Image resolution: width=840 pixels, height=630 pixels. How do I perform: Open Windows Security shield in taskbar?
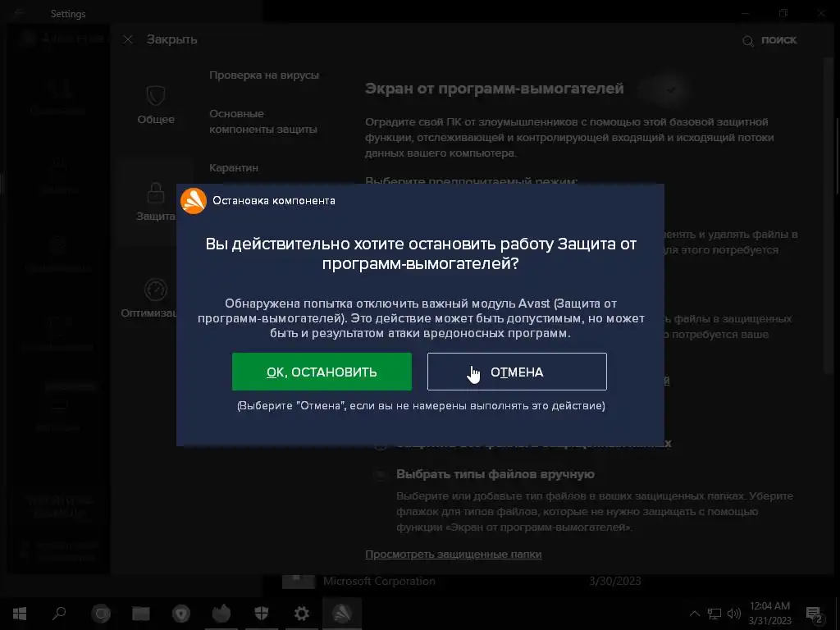262,614
